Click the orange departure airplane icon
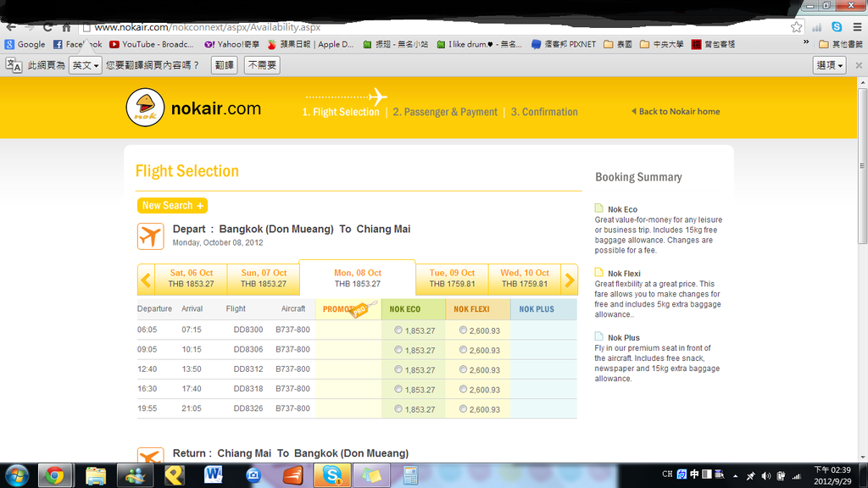The width and height of the screenshot is (868, 488). (x=151, y=236)
